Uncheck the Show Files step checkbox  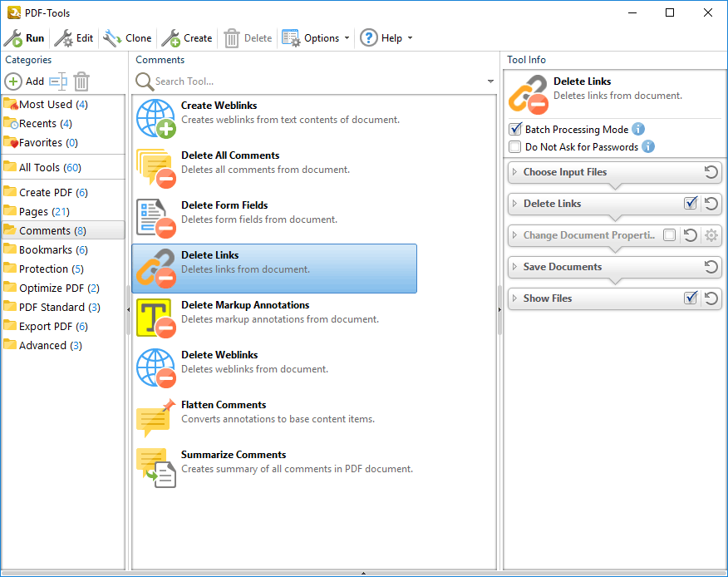[x=691, y=298]
